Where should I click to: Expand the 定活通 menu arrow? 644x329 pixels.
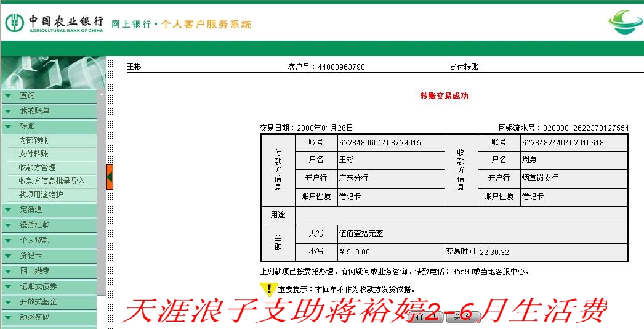(8, 209)
